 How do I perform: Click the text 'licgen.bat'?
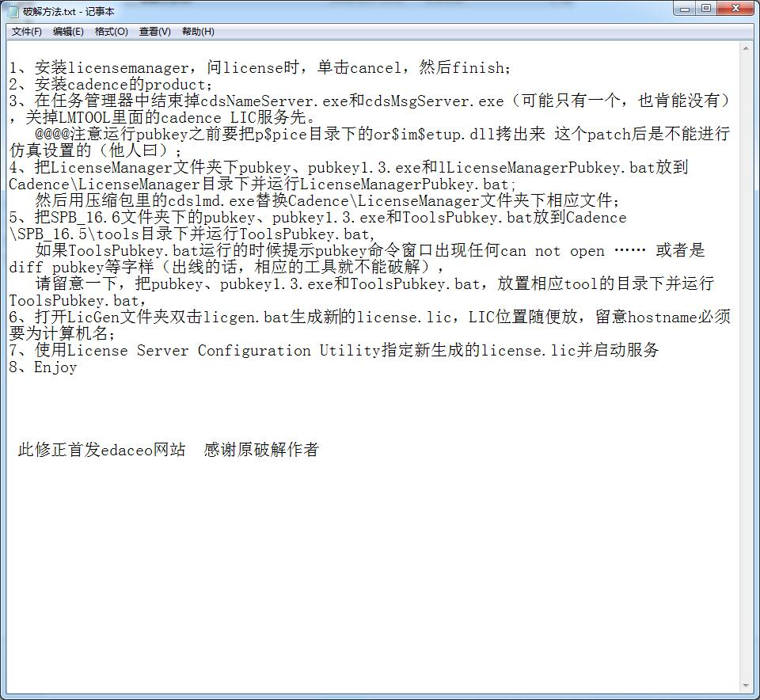[x=246, y=317]
